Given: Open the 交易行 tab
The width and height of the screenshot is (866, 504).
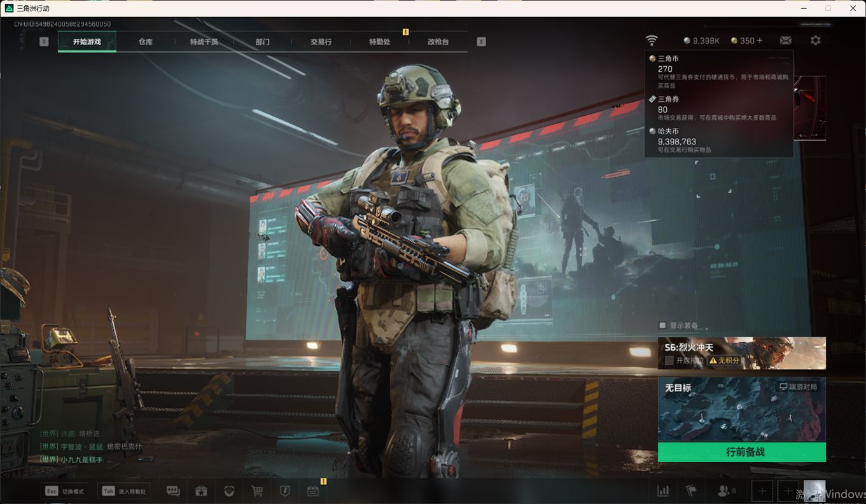Looking at the screenshot, I should (x=321, y=42).
